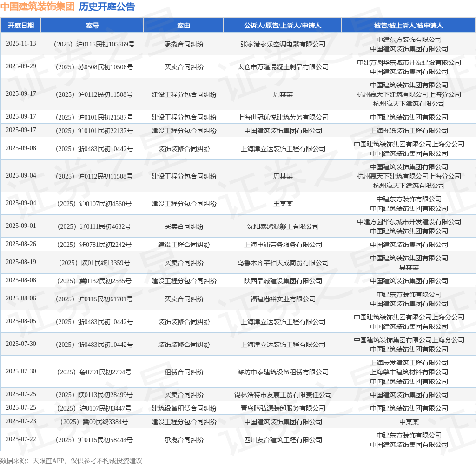Select the 案由 column header
This screenshot has height=465, width=476.
[184, 26]
